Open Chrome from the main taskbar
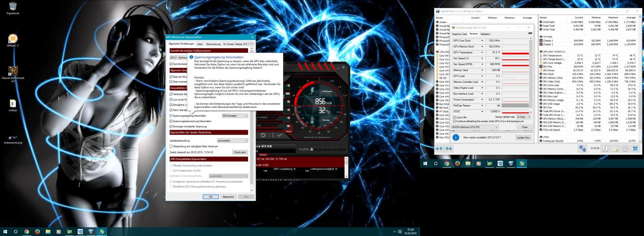This screenshot has width=644, height=236. (27, 231)
